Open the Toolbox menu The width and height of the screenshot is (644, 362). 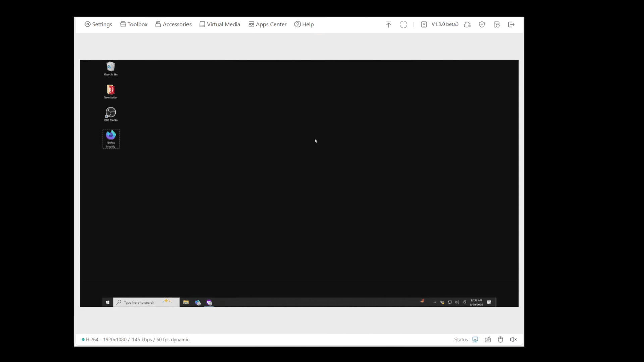(134, 24)
